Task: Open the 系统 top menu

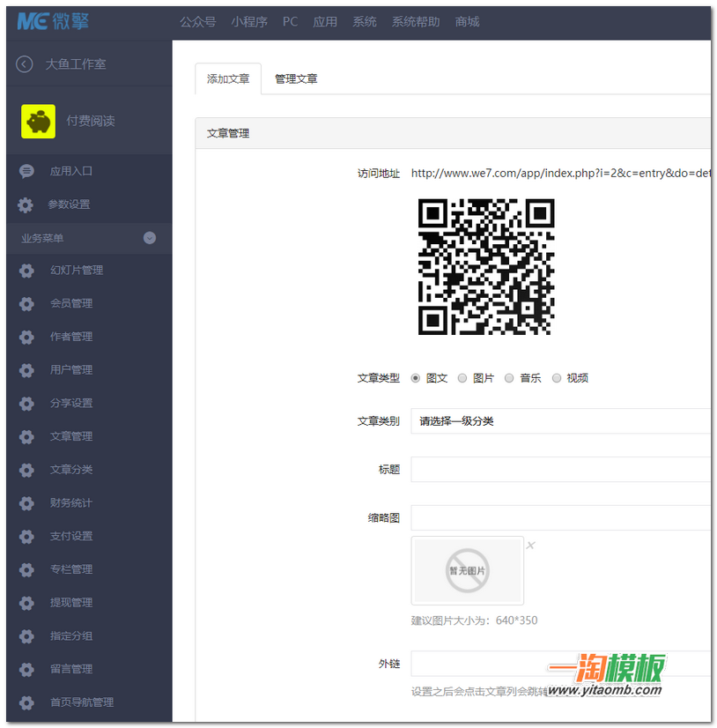Action: [365, 22]
